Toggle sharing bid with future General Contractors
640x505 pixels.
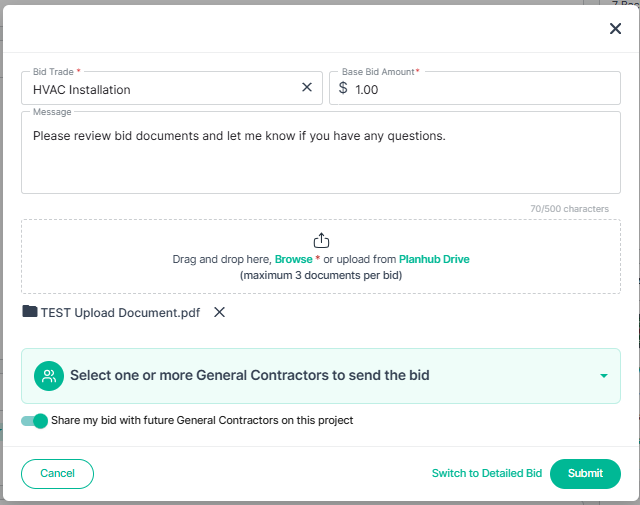pos(34,421)
